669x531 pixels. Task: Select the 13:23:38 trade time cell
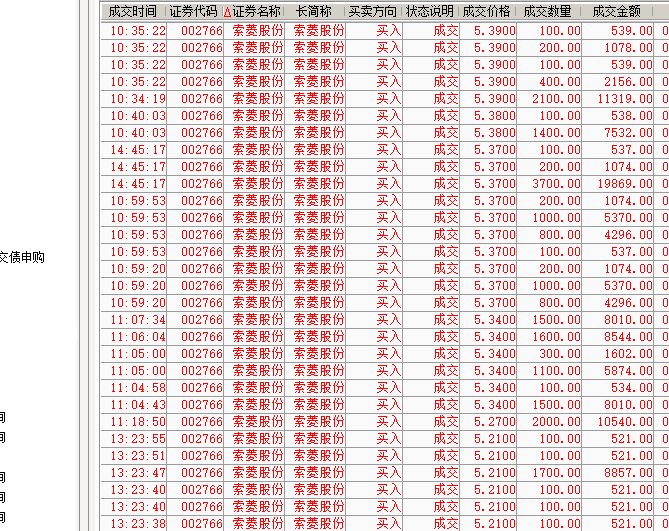click(x=134, y=524)
